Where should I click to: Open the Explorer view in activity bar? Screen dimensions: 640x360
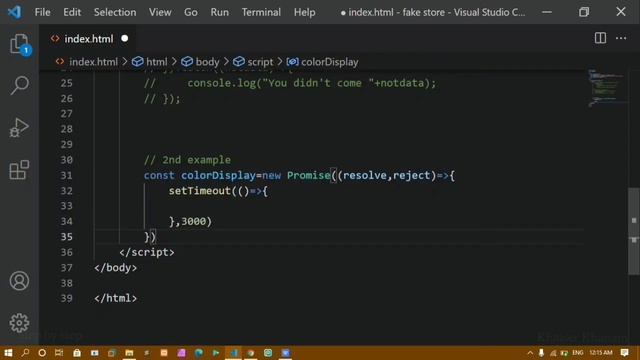tap(19, 44)
